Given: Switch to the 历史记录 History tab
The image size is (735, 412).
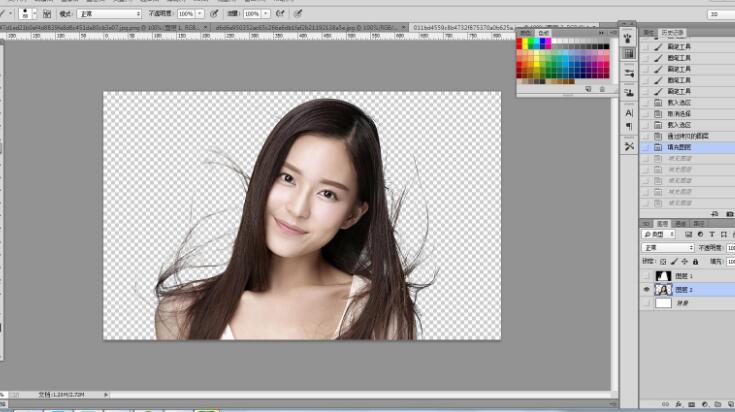Looking at the screenshot, I should (673, 33).
